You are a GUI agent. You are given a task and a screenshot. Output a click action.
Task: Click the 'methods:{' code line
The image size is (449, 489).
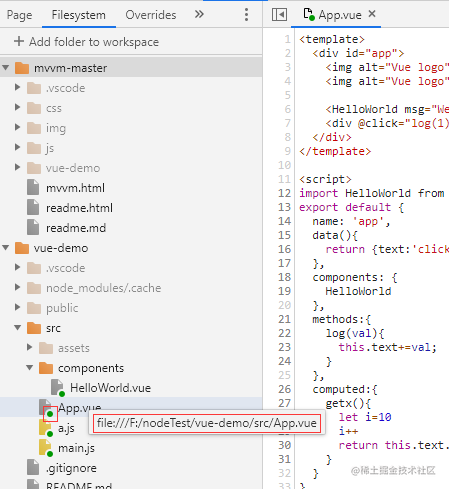point(341,319)
